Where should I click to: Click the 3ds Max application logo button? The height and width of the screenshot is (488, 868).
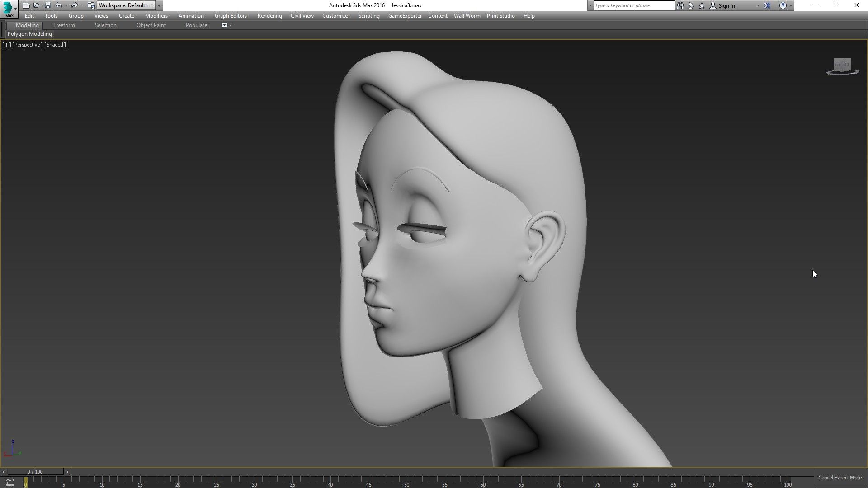click(9, 9)
